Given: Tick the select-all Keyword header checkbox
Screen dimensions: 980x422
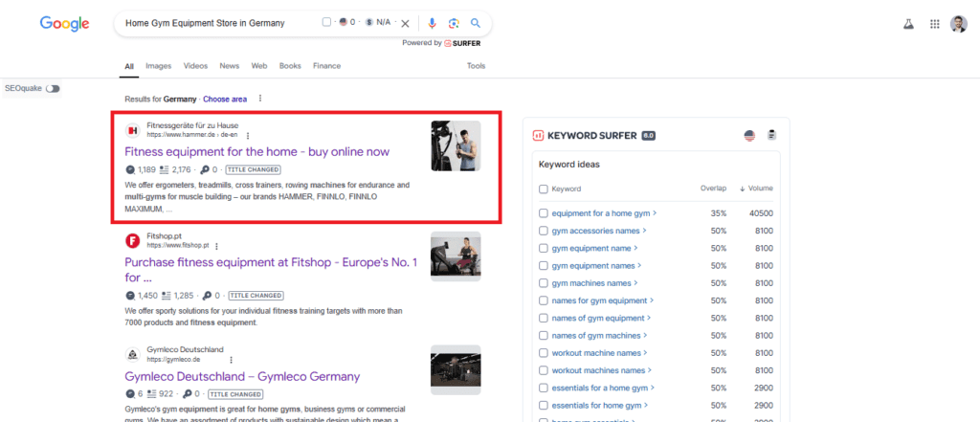Looking at the screenshot, I should click(544, 189).
